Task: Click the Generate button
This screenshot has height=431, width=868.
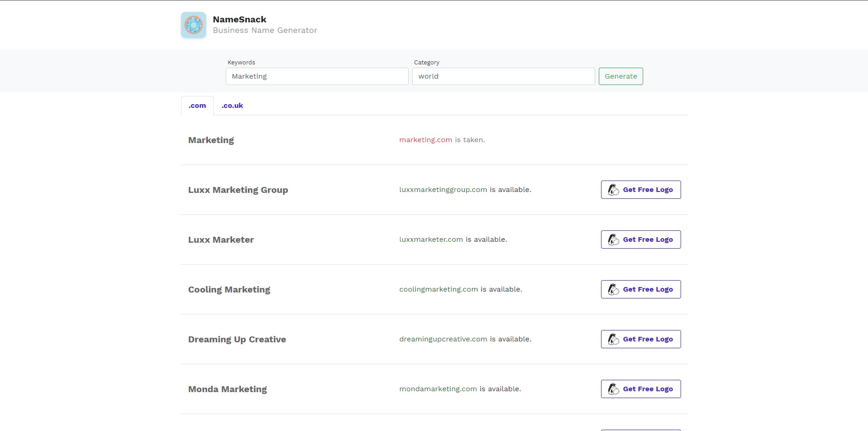Action: coord(621,76)
